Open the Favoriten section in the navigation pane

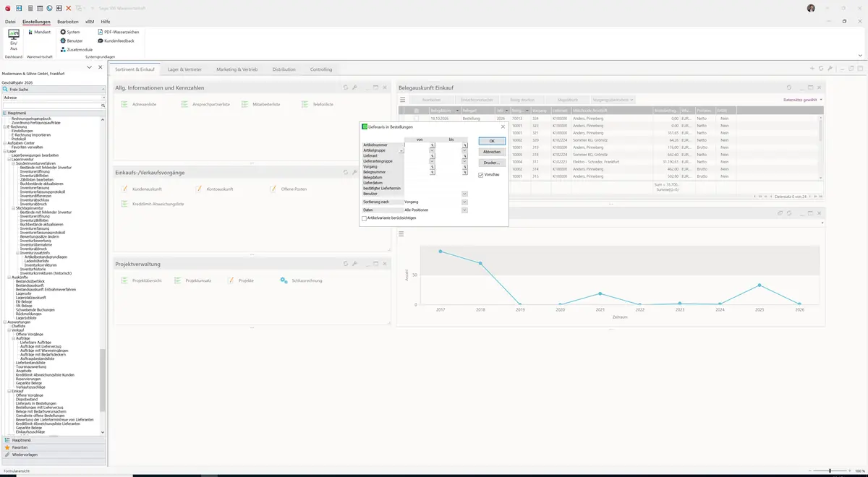(53, 447)
